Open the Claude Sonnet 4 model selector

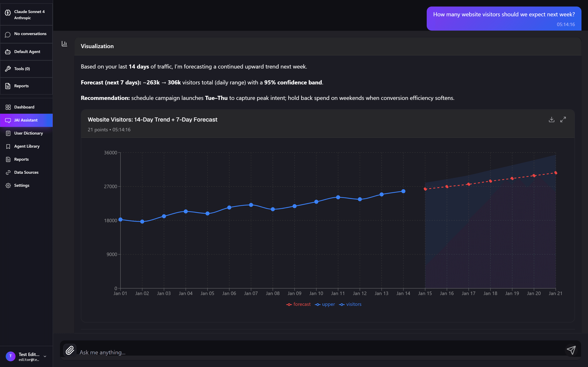[x=26, y=14]
